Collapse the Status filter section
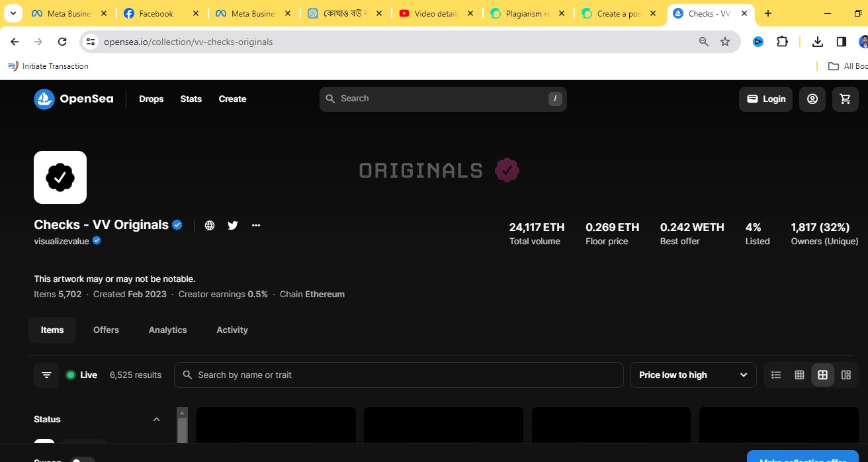The height and width of the screenshot is (462, 868). 156,420
